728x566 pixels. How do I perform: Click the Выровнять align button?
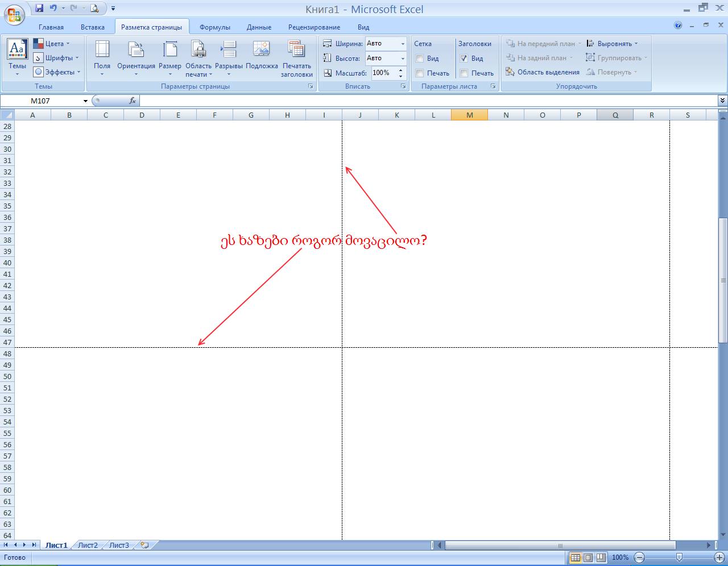click(x=612, y=44)
